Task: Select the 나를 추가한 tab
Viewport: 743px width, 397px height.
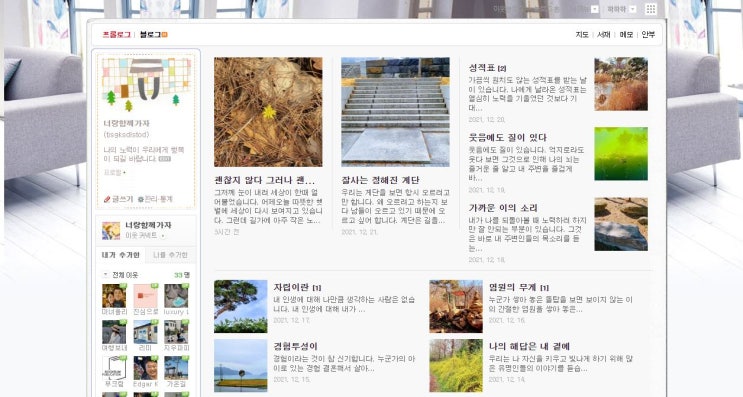Action: [170, 255]
